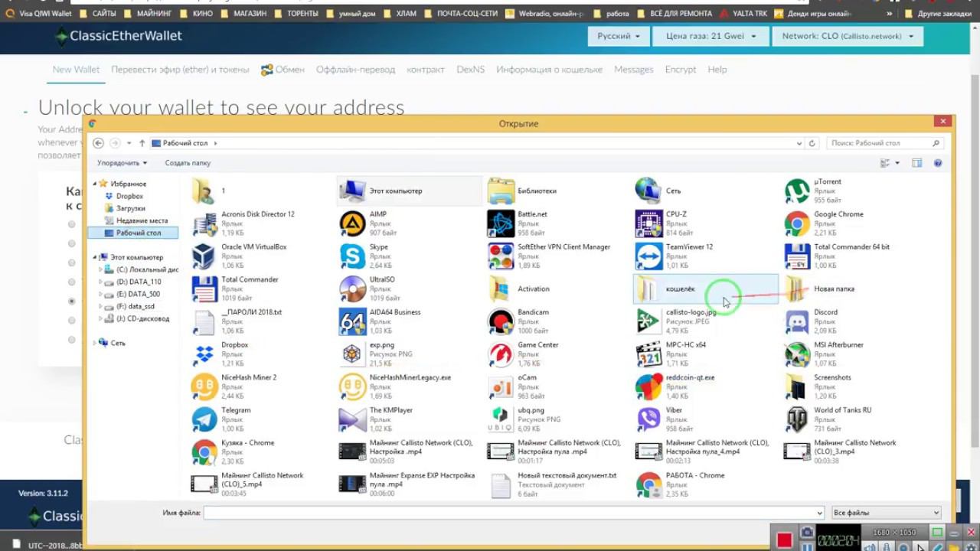Open the Network CLO dropdown
980x551 pixels.
pos(848,36)
